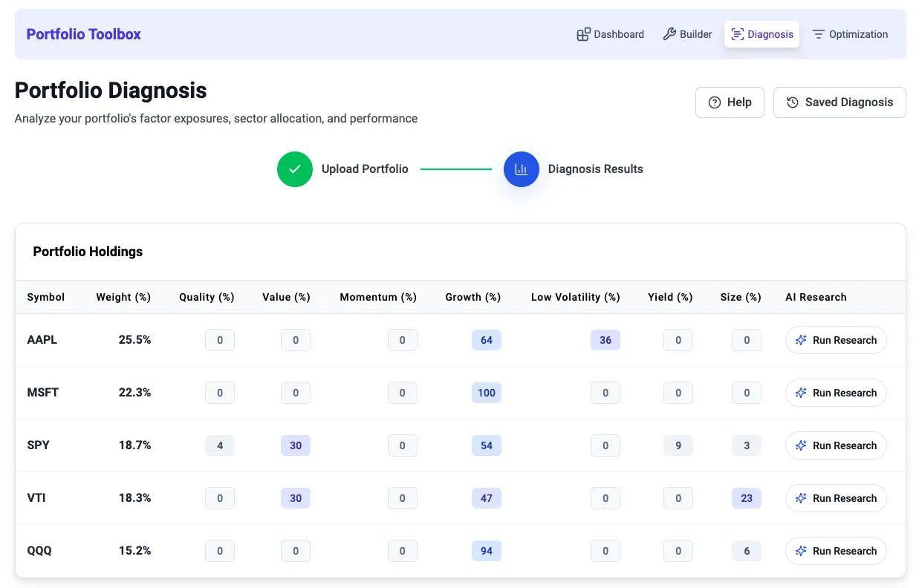Click the Portfolio Holdings heading
Viewport: 919px width, 588px height.
[88, 252]
